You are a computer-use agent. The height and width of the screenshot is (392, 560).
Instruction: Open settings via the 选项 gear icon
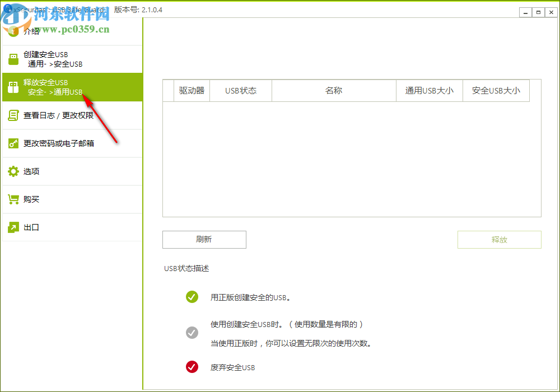pos(12,171)
